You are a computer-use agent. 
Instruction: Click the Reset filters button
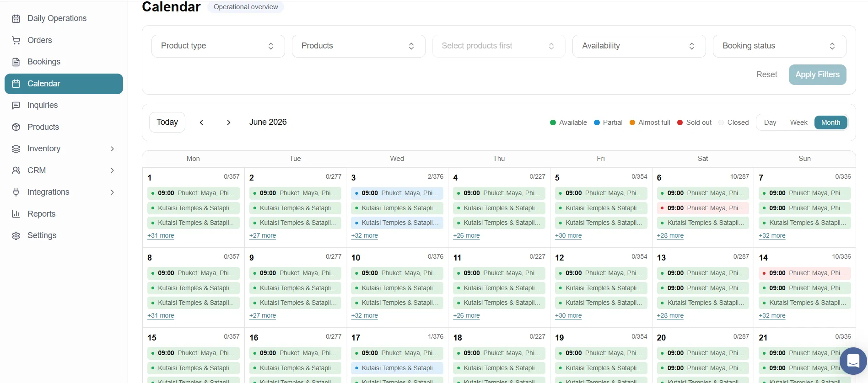[x=766, y=75]
